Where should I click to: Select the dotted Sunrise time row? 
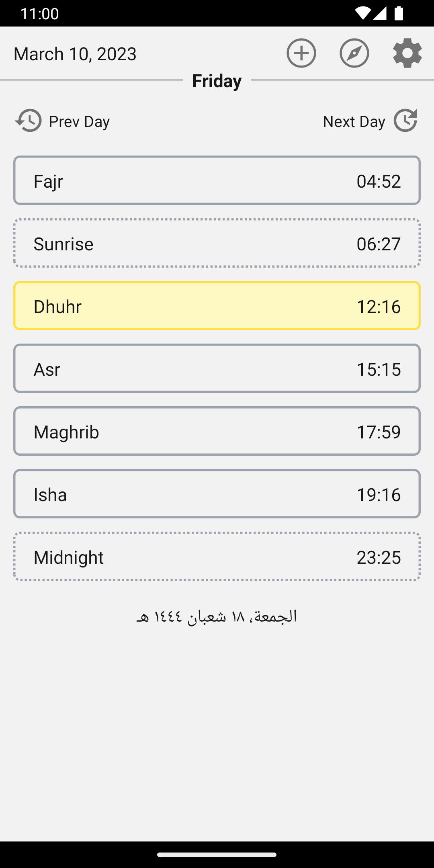point(217,243)
